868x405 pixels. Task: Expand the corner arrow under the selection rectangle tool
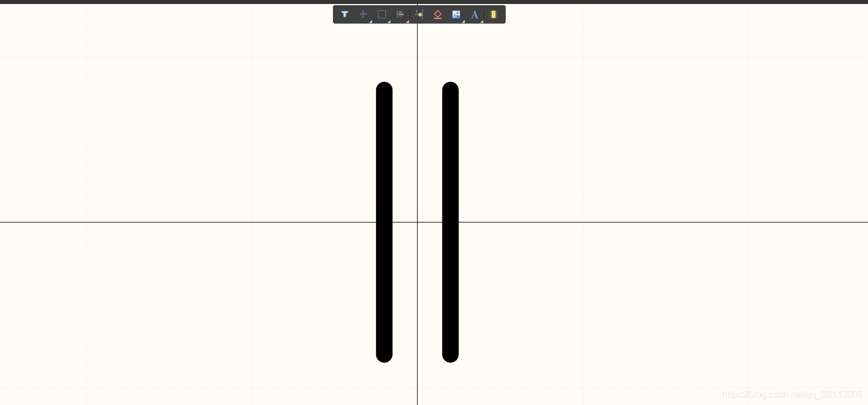[x=389, y=21]
